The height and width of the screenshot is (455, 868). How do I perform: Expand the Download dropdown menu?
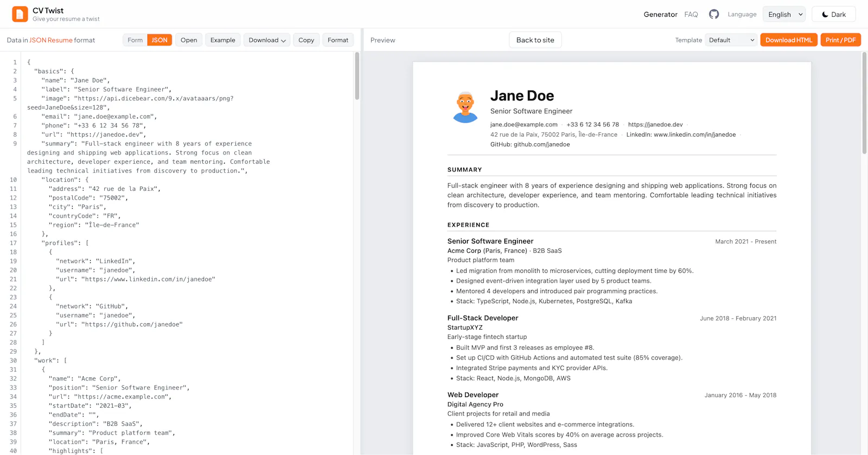coord(267,40)
